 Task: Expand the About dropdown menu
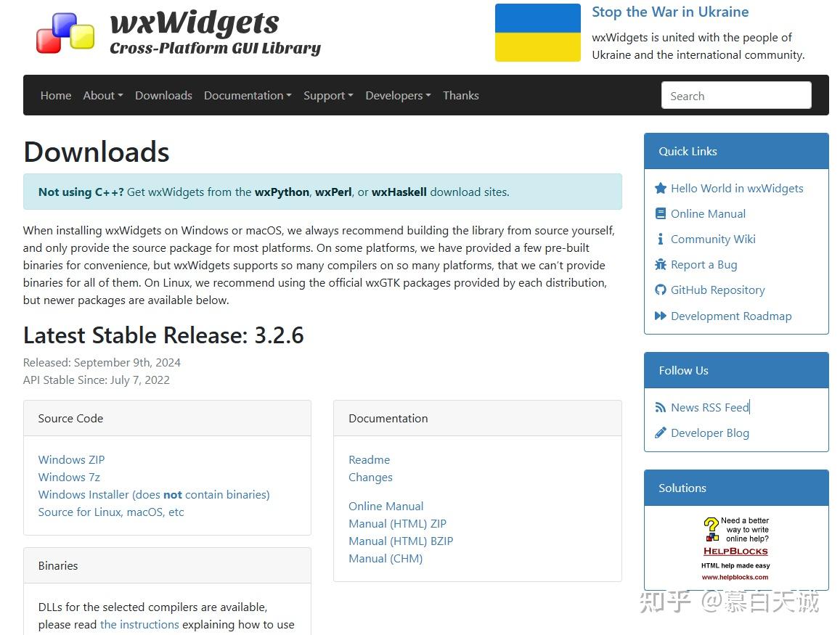(102, 95)
